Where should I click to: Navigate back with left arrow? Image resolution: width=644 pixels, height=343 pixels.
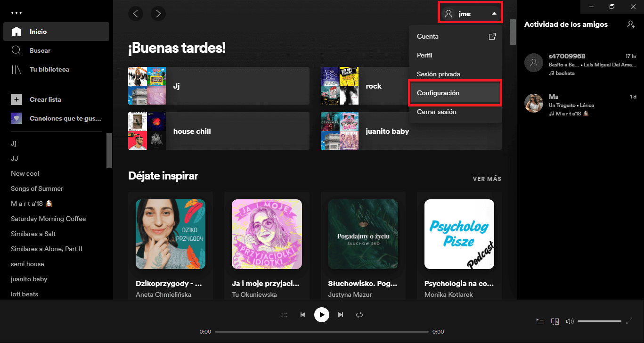coord(136,14)
